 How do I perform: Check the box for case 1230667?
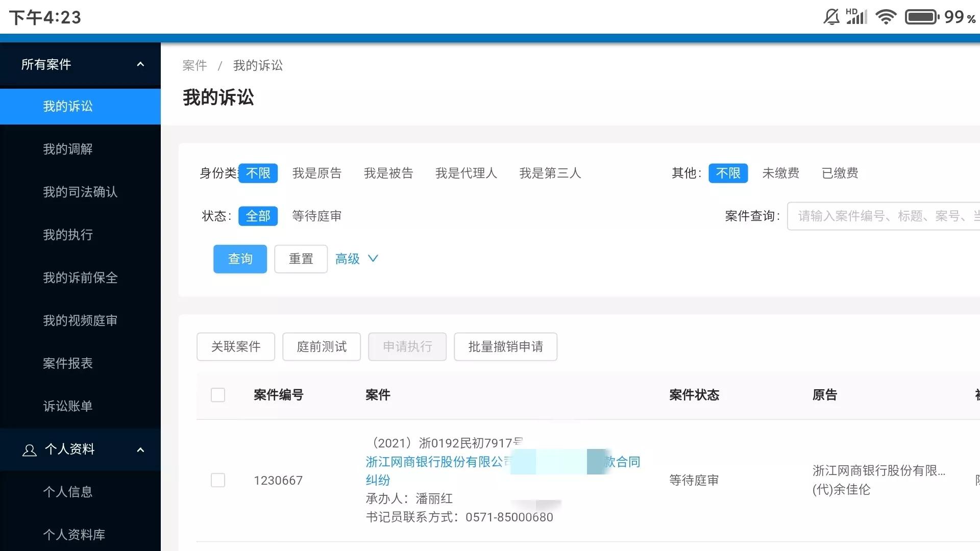[x=218, y=480]
